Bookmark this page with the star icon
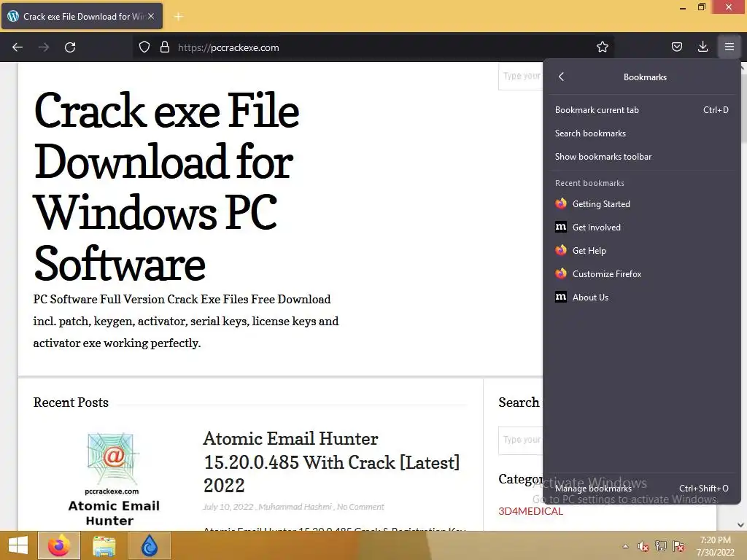This screenshot has height=560, width=747. [x=602, y=47]
